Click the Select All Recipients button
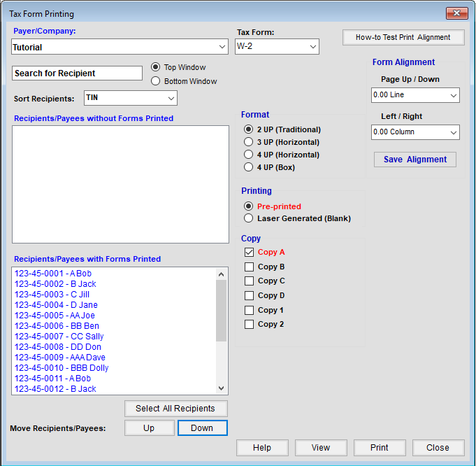 coord(175,409)
